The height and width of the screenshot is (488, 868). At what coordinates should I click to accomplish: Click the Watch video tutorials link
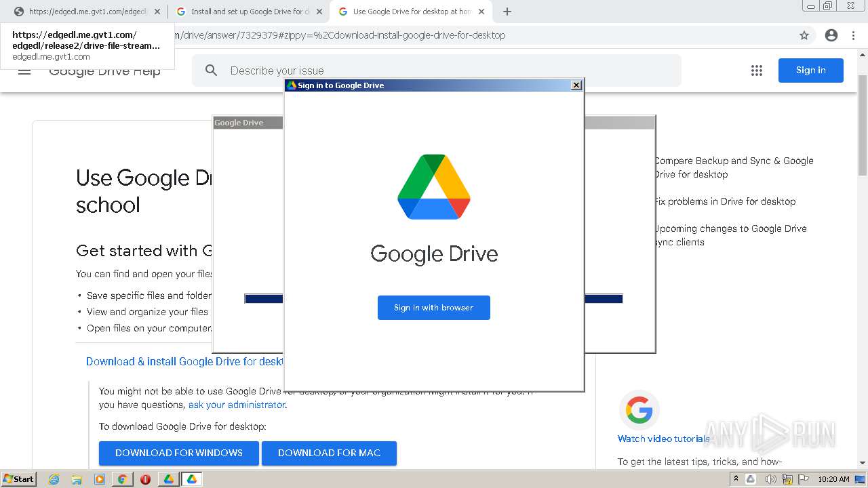[664, 439]
